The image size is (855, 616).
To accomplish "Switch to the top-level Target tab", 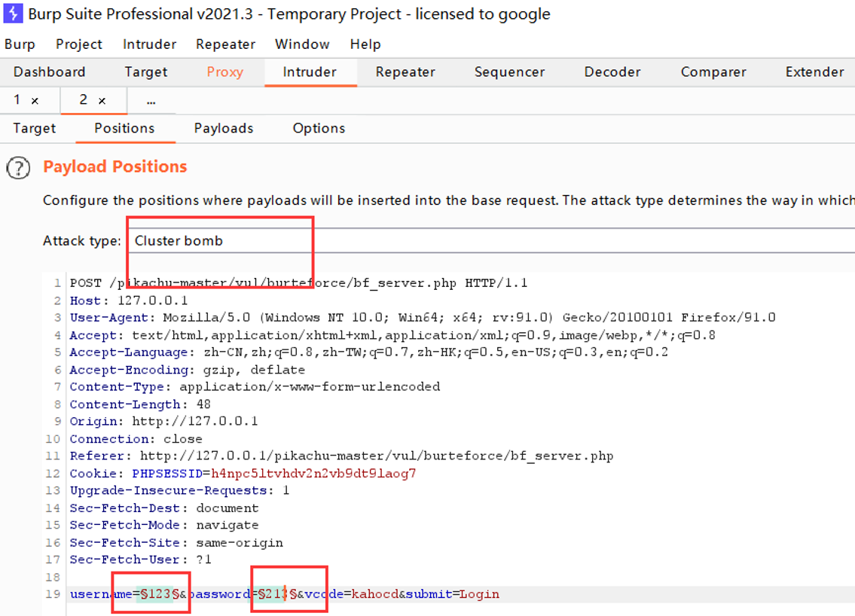I will (x=146, y=72).
